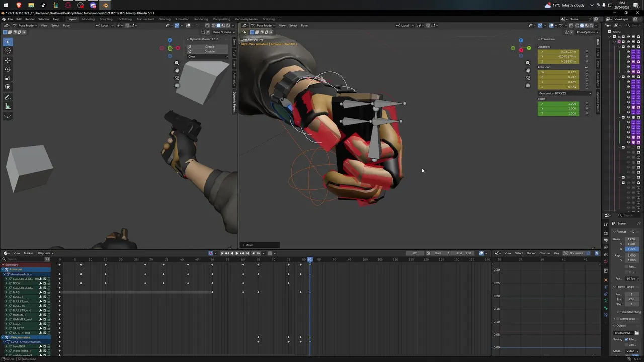Select the Transform tool in left viewport
The image size is (644, 362).
click(x=8, y=87)
